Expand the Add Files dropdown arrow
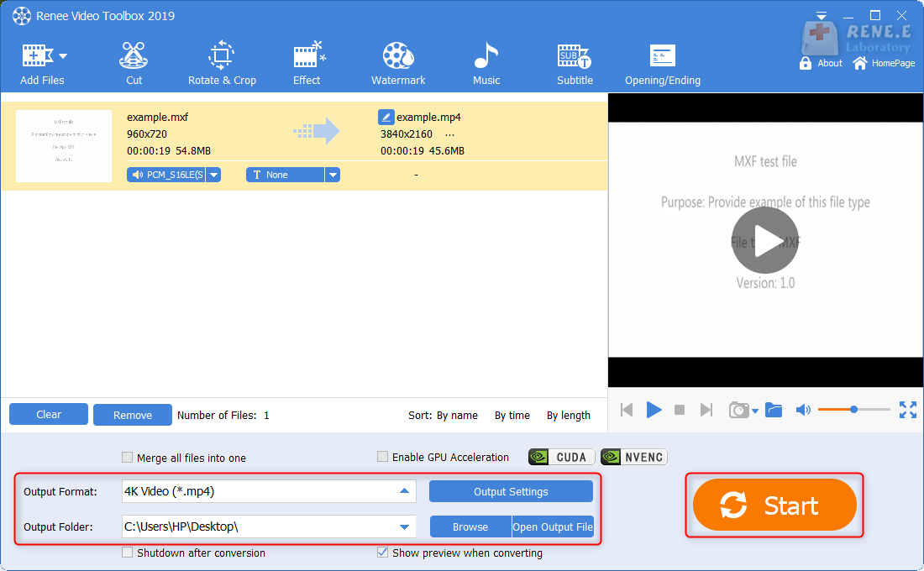This screenshot has width=924, height=571. 63,56
